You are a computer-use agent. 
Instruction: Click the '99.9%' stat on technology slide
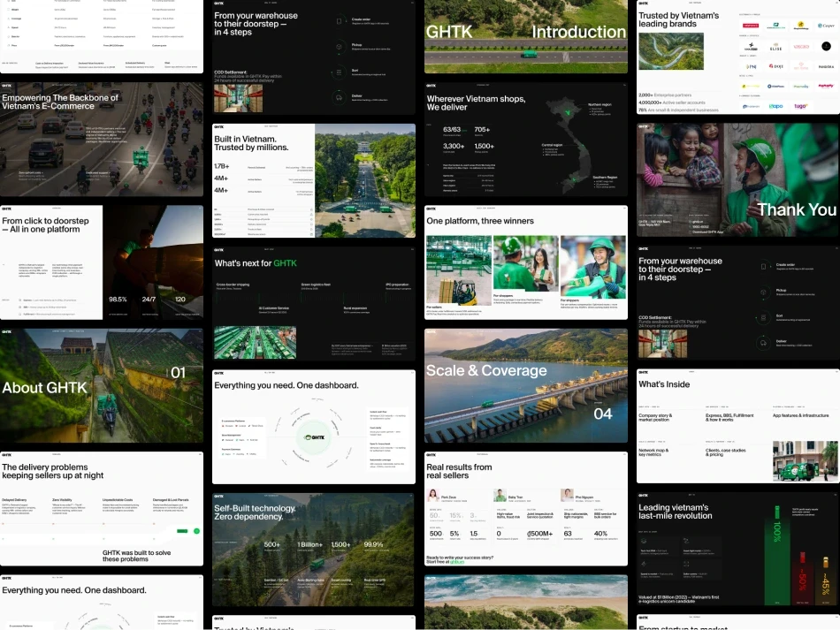[x=373, y=544]
